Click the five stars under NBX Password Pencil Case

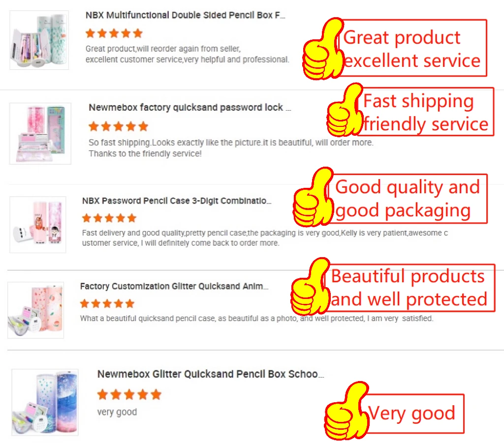pos(109,218)
